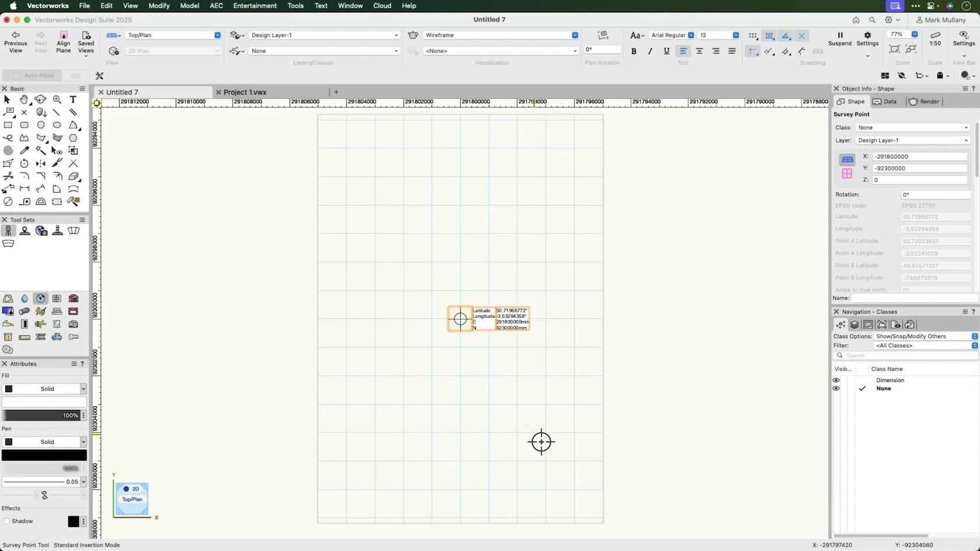Screen dimensions: 980x551
Task: Choose the Tape Measure tool
Action: click(x=24, y=202)
